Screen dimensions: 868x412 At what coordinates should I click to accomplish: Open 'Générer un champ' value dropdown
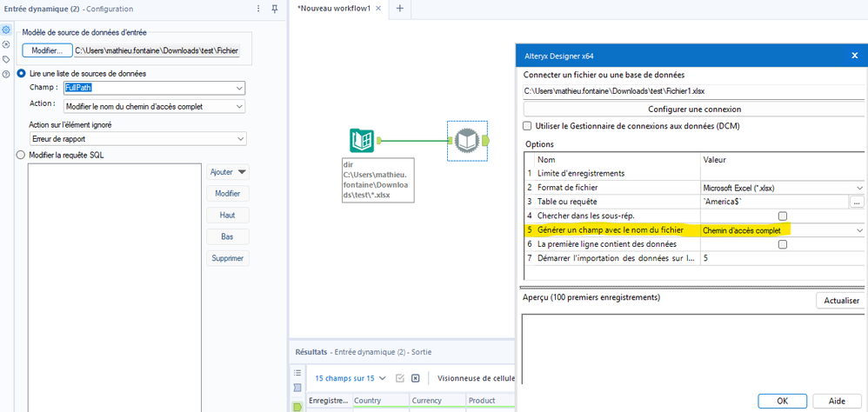tap(859, 230)
